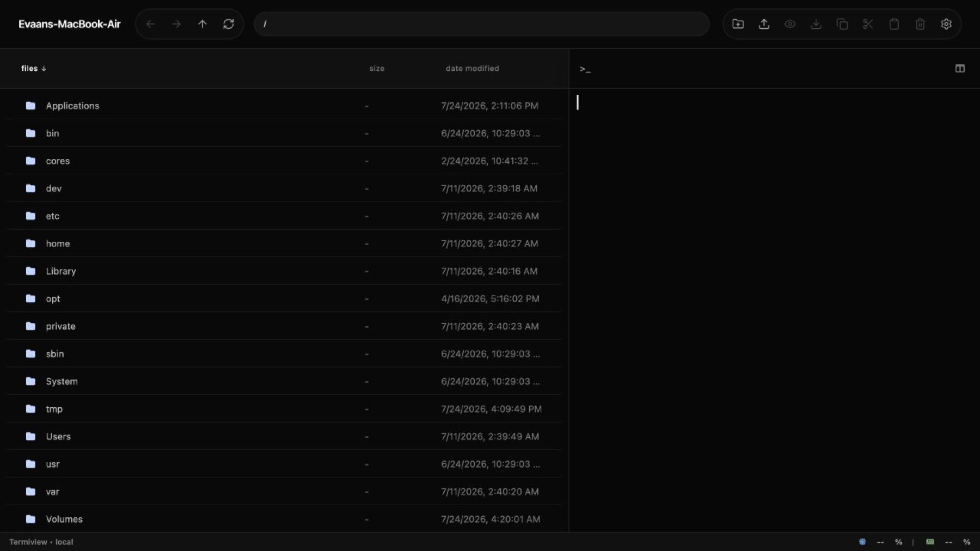The image size is (980, 551).
Task: Click the terminal prompt icon
Action: point(585,69)
